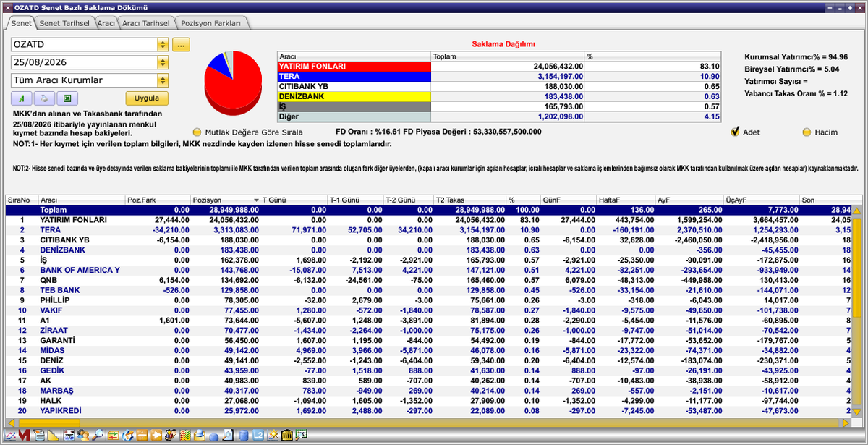Go to the Pozisyon Farkları tab
The image size is (868, 445).
(211, 23)
